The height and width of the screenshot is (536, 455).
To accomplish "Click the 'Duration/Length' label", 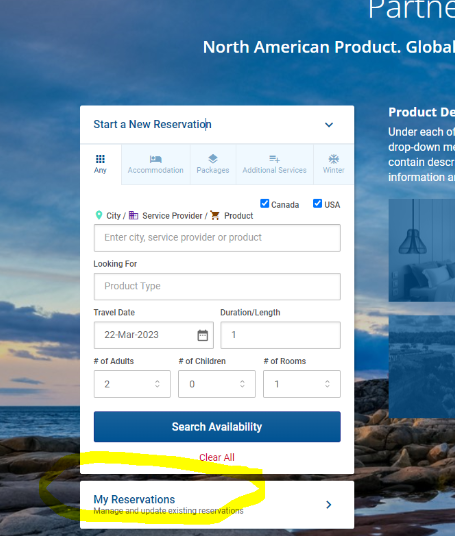I will coord(250,312).
